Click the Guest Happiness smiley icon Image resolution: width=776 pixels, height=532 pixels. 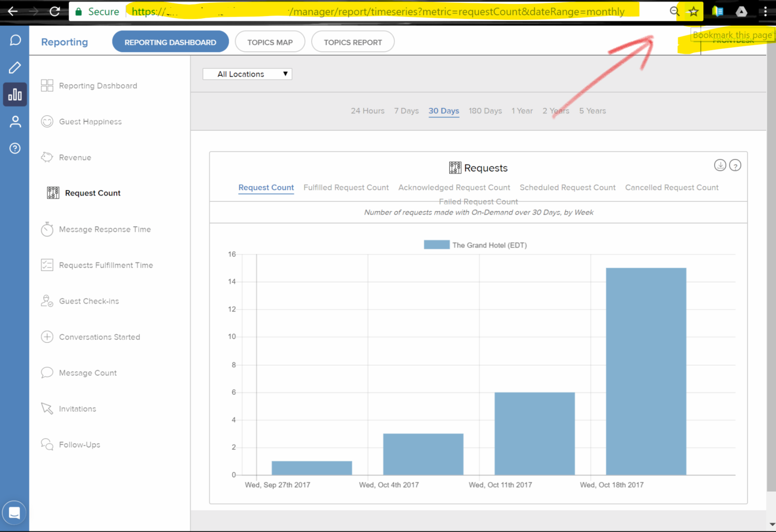(47, 121)
